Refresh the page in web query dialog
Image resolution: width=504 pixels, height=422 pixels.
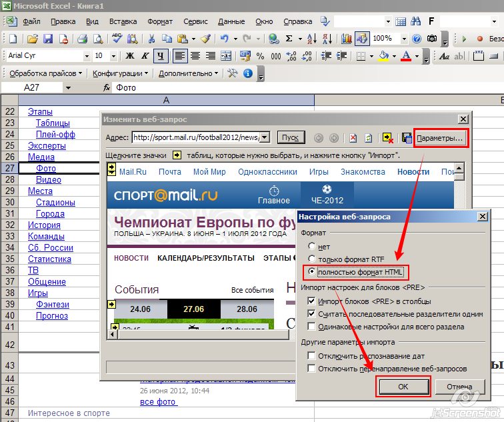click(369, 138)
